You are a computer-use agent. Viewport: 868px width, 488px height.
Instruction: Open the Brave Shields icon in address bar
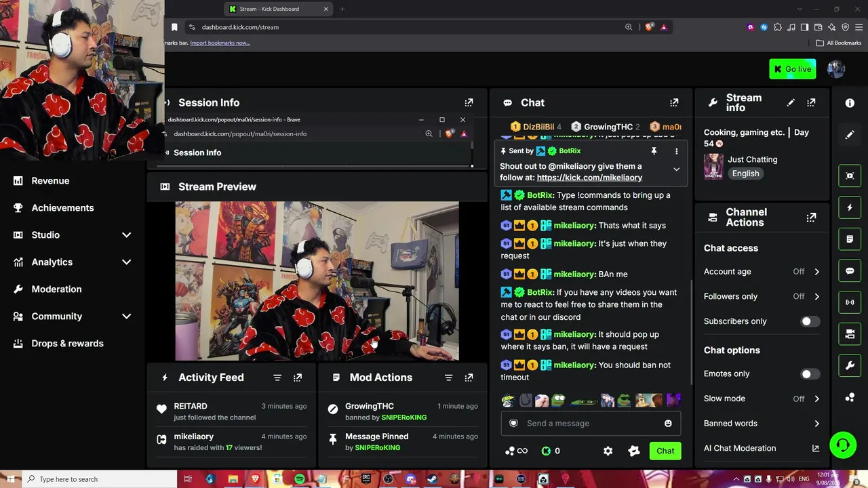tap(649, 27)
